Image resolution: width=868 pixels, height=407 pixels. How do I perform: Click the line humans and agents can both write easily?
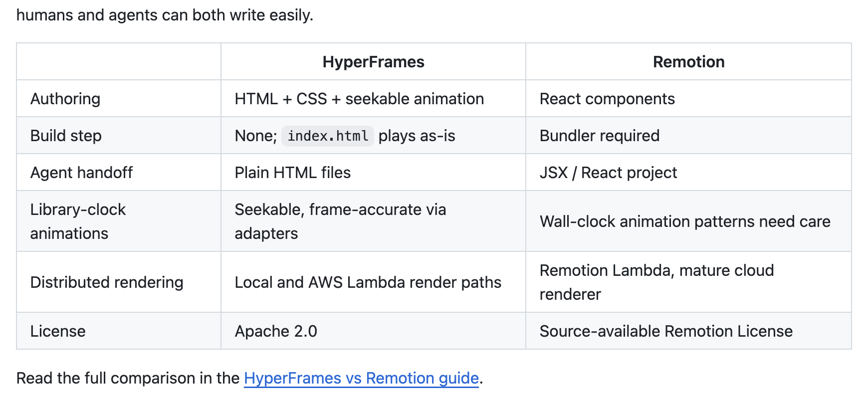tap(165, 15)
